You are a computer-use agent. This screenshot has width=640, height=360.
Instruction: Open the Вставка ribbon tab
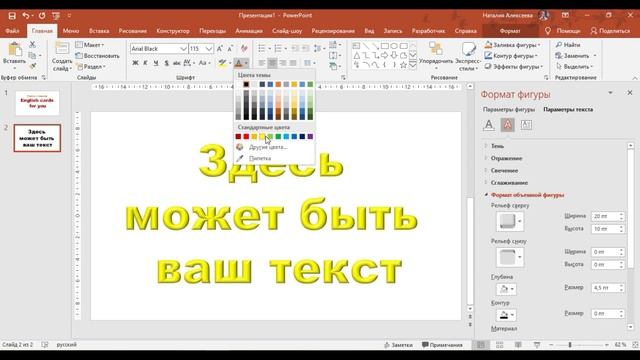[99, 31]
